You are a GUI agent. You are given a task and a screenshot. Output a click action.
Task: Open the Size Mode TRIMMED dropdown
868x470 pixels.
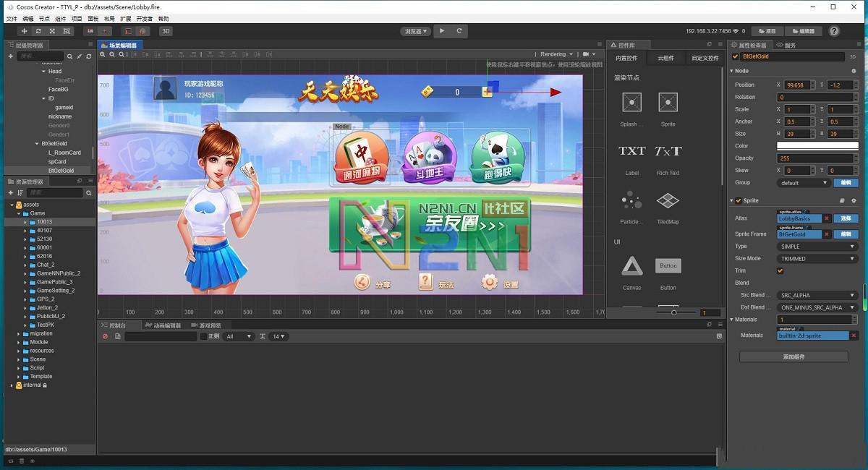click(x=817, y=258)
